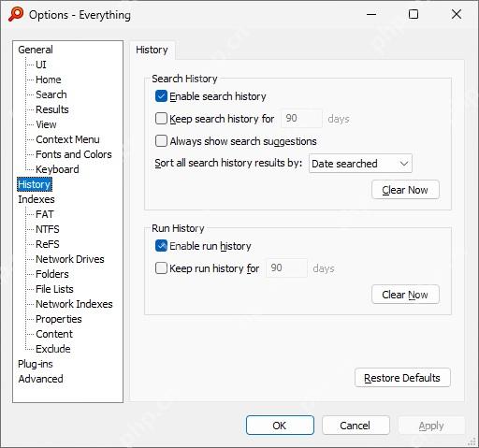This screenshot has height=448, width=479.
Task: Open Properties options page
Action: pyautogui.click(x=59, y=319)
